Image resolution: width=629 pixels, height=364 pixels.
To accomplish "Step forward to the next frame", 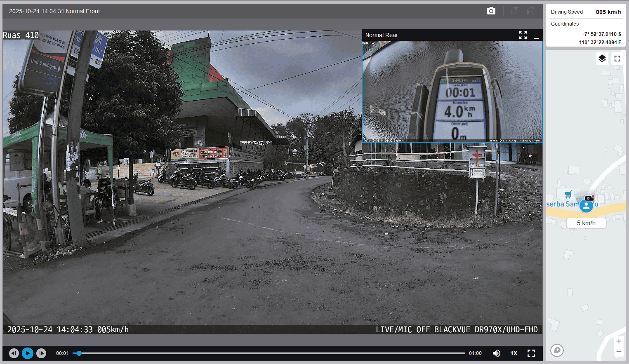I will click(41, 353).
